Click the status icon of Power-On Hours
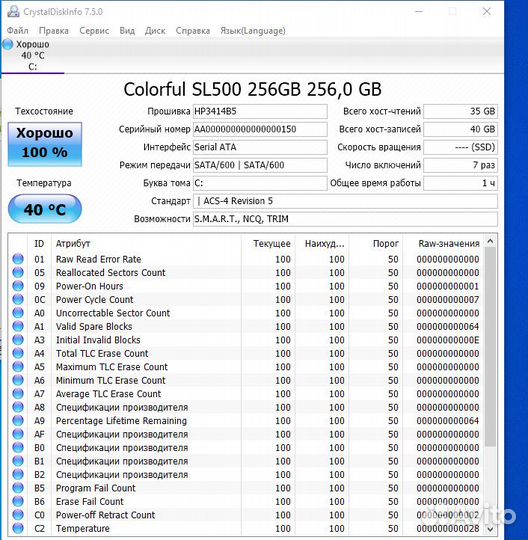The width and height of the screenshot is (528, 540). tap(18, 286)
